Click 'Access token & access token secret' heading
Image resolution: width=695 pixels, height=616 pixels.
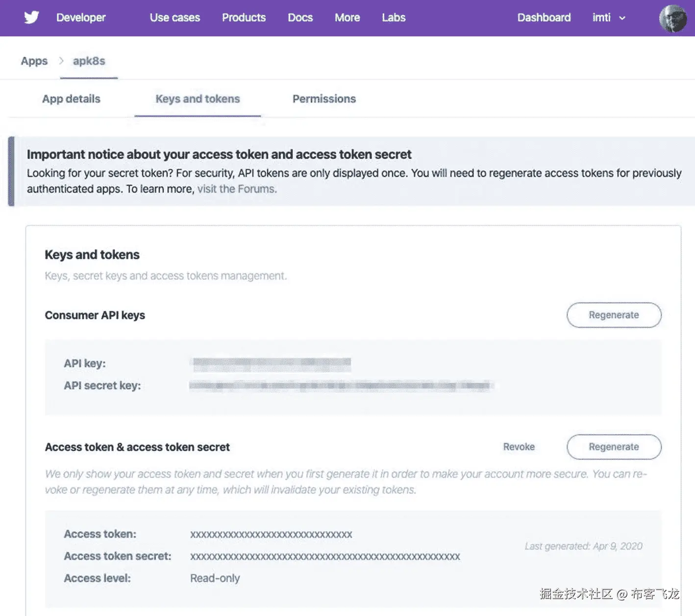(137, 447)
